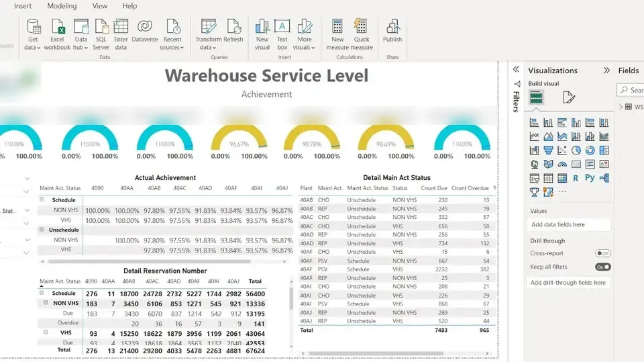Image resolution: width=644 pixels, height=362 pixels.
Task: Collapse NON VHS in Detail Reservation Number
Action: click(x=46, y=303)
